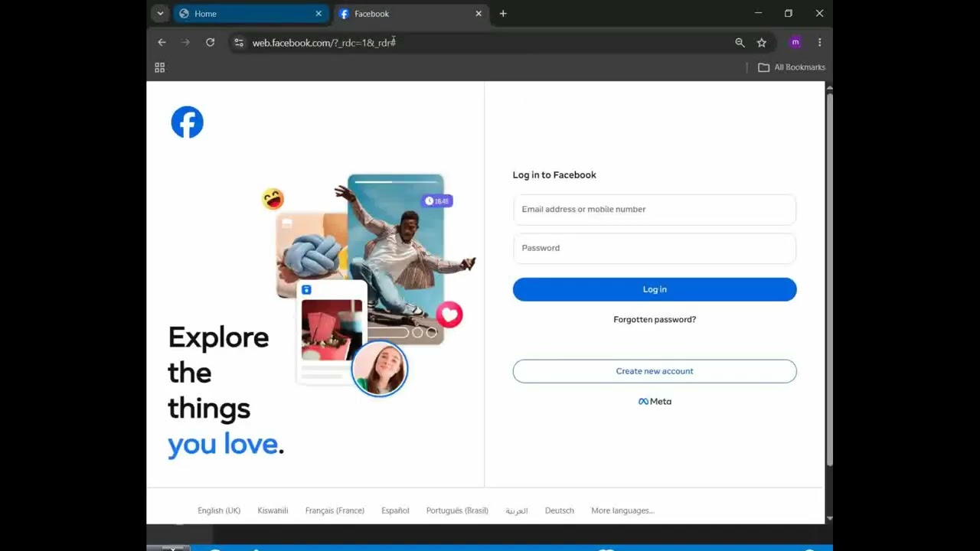Viewport: 980px width, 551px height.
Task: Open the Chrome profile avatar
Action: click(795, 43)
